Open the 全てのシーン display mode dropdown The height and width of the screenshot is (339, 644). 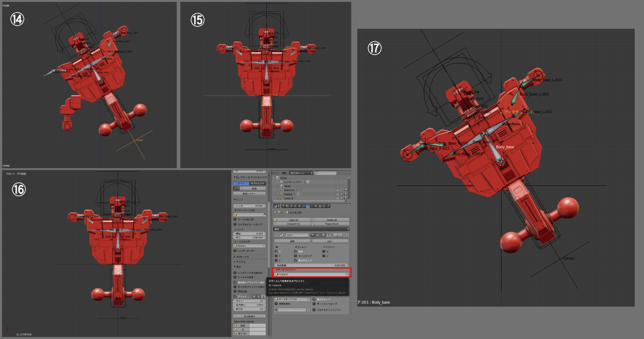coord(301,173)
